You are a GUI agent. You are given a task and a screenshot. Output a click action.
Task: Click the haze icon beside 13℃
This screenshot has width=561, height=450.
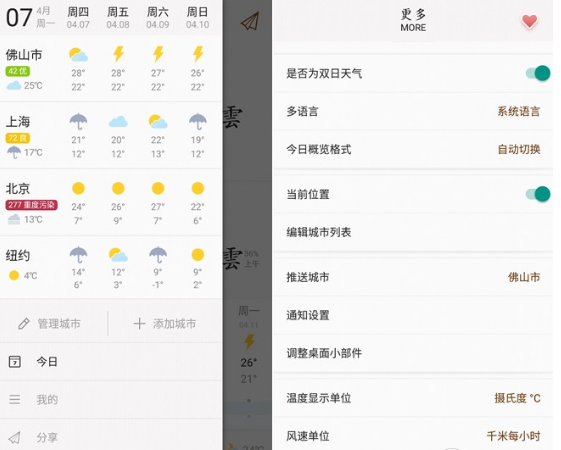[14, 219]
